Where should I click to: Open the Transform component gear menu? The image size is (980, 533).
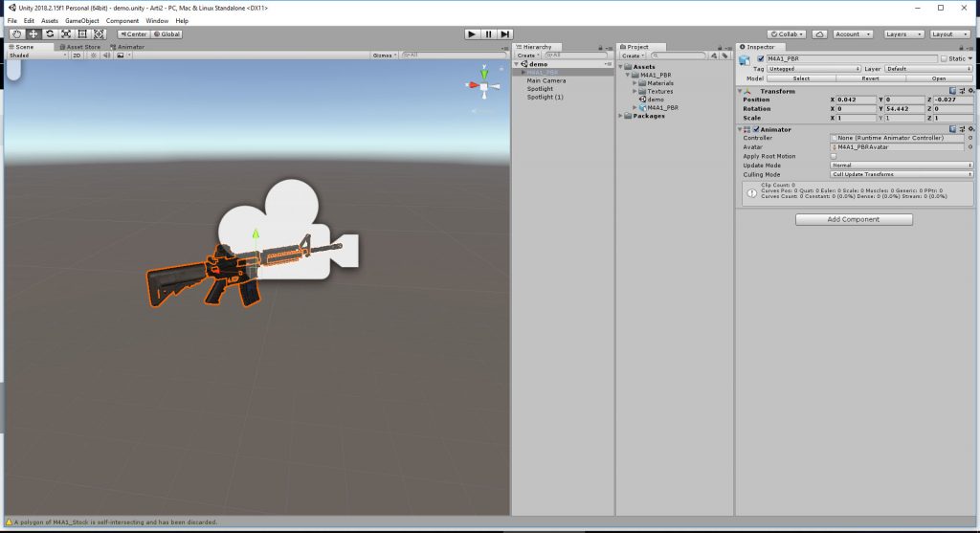pos(971,91)
